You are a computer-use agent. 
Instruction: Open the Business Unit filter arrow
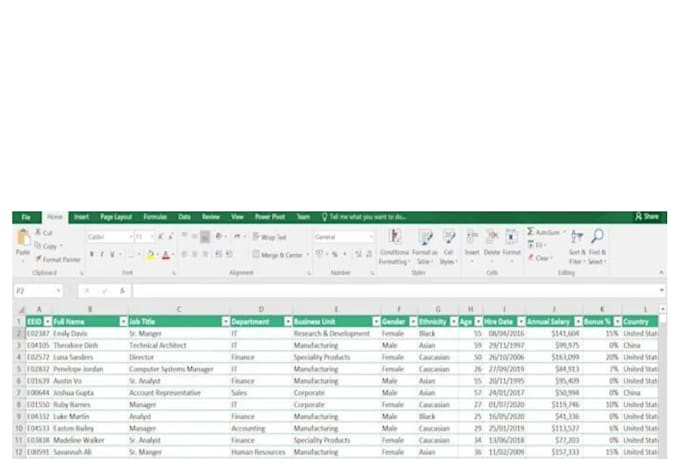coord(376,321)
